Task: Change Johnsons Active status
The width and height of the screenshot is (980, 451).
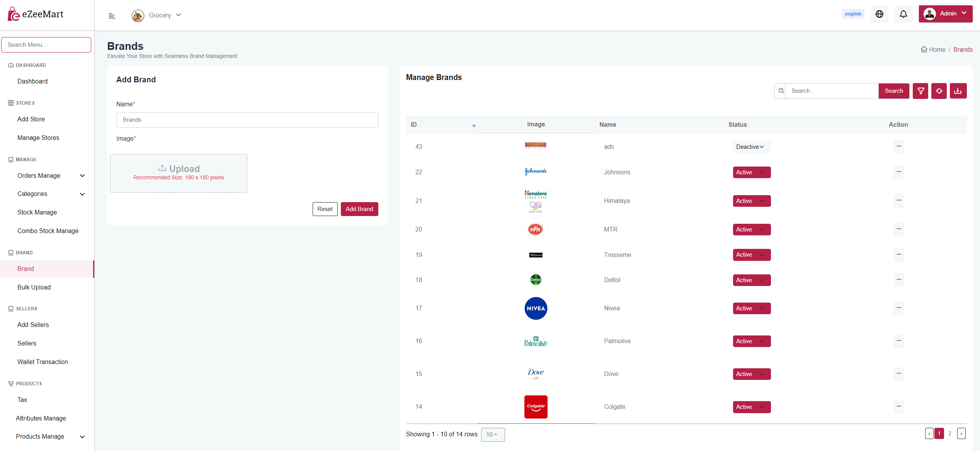Action: click(751, 172)
